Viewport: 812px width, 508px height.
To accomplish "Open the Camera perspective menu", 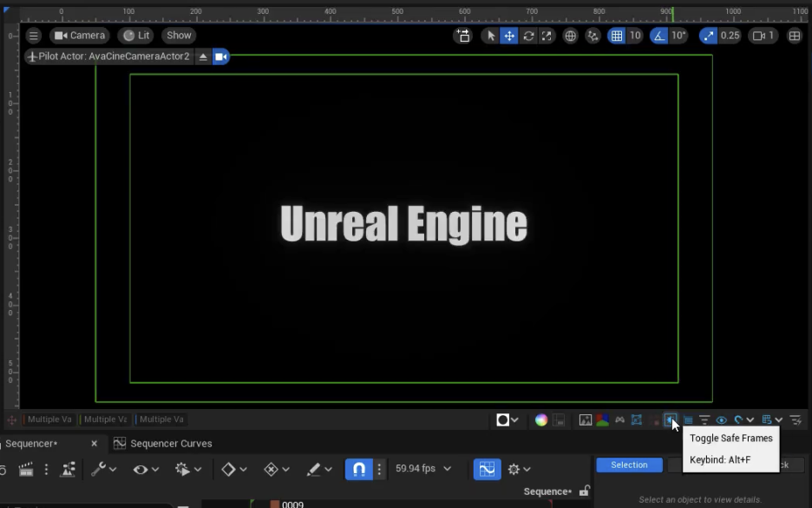I will 80,36.
